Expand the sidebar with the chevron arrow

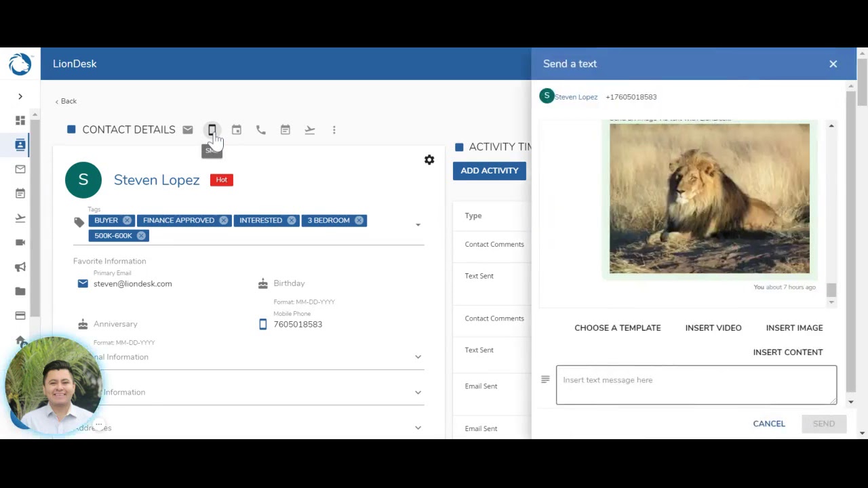pos(20,96)
